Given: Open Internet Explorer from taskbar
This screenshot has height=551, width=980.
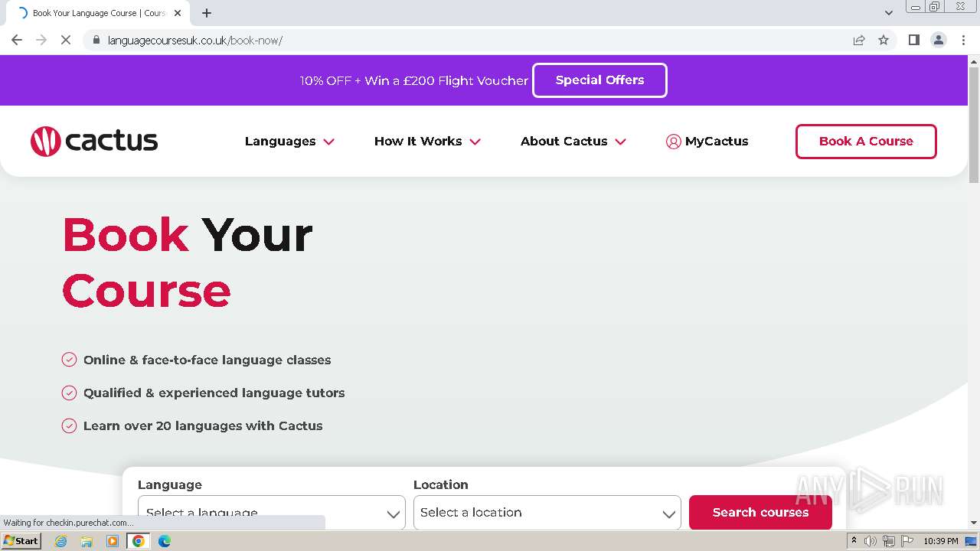Looking at the screenshot, I should point(61,541).
